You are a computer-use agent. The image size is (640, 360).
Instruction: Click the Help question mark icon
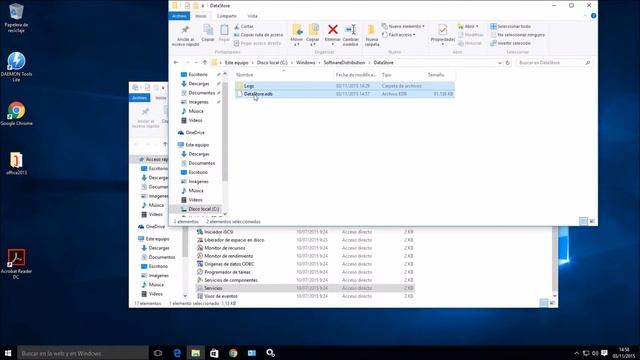pos(593,16)
